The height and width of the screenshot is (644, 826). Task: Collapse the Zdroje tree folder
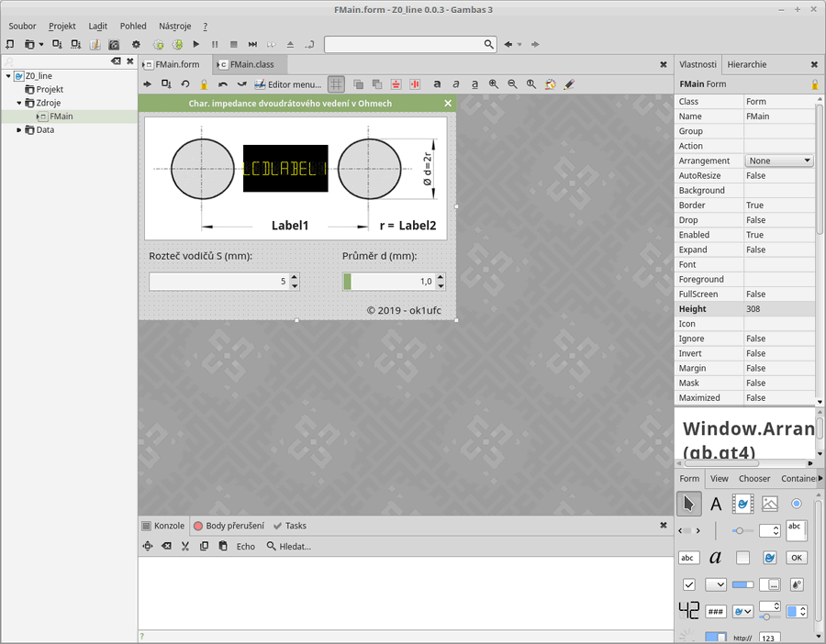tap(19, 104)
